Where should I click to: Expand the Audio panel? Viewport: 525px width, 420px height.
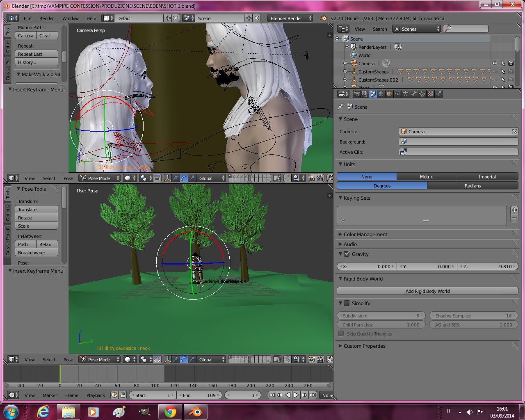[x=350, y=244]
